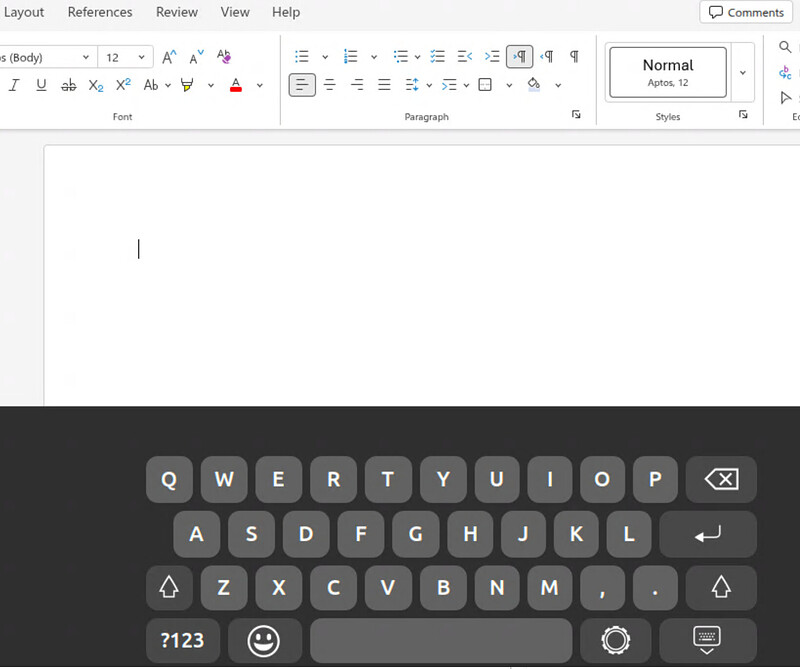Screen dimensions: 800x669
Task: Switch to the References tab
Action: [x=100, y=12]
